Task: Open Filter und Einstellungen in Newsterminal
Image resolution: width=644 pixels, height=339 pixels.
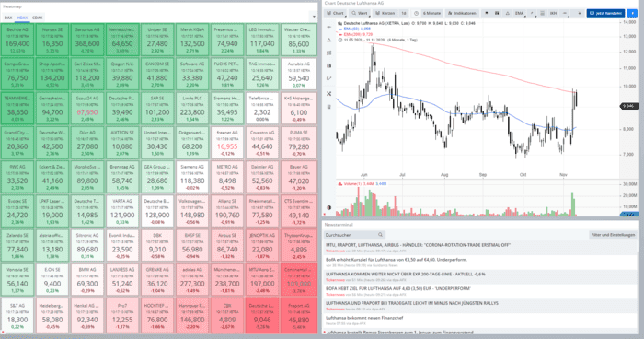Action: [x=613, y=235]
